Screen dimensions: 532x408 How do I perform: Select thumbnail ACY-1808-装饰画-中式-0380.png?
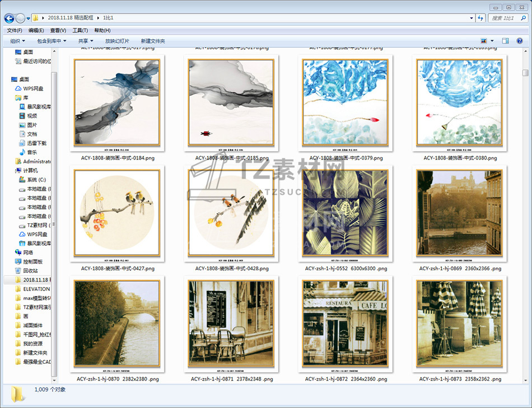point(459,103)
